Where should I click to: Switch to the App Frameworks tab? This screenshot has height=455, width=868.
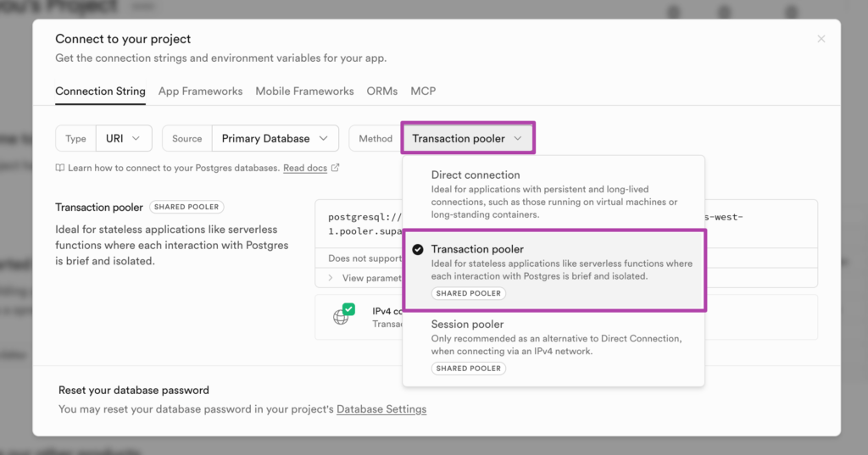pyautogui.click(x=200, y=92)
